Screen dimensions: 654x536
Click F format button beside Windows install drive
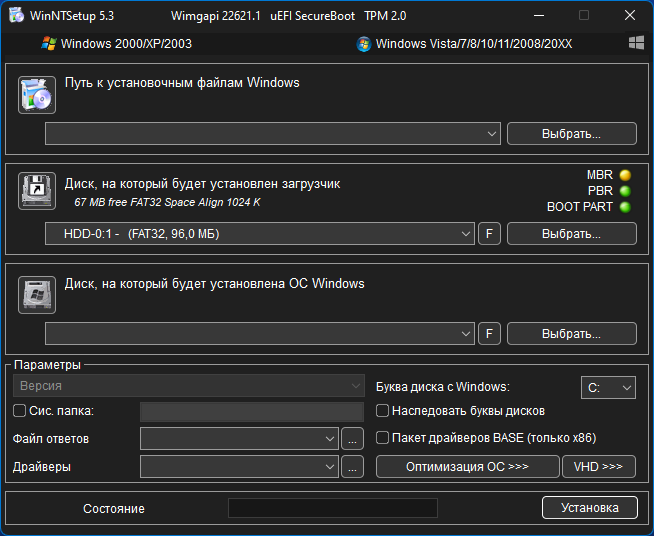pos(489,333)
